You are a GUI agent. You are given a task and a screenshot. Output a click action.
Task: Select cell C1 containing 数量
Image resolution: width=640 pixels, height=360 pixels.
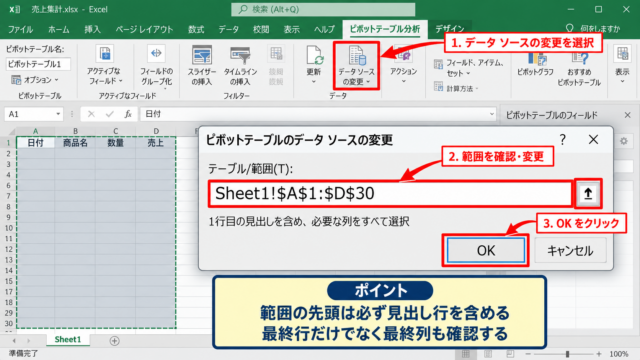point(116,143)
